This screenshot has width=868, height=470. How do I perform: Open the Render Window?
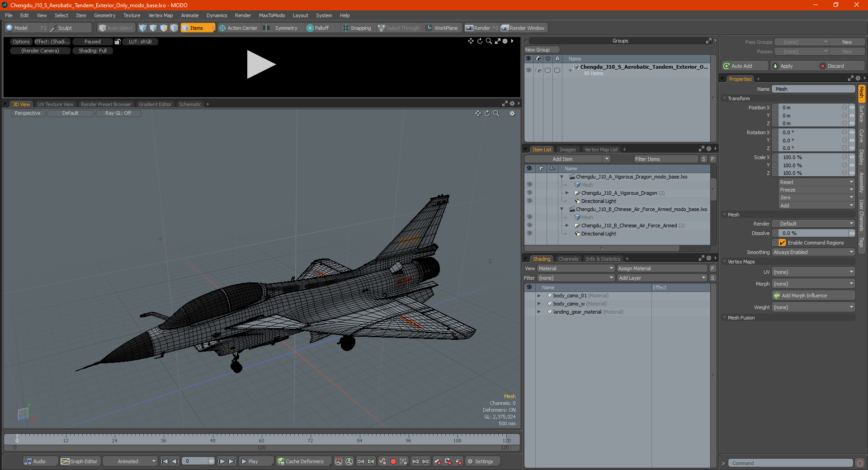pos(523,28)
